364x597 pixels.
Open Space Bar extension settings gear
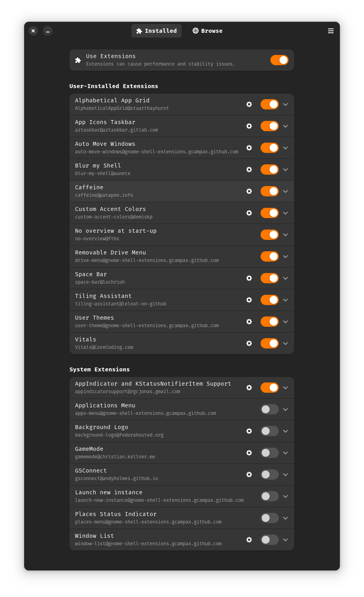pyautogui.click(x=249, y=278)
